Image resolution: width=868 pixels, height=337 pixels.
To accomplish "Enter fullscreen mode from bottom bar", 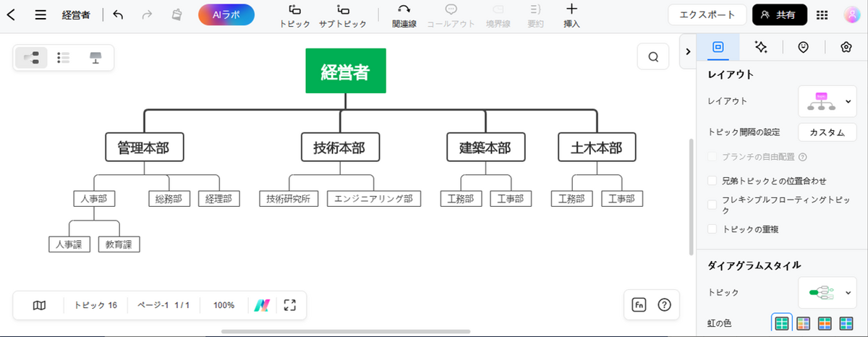I will tap(290, 305).
